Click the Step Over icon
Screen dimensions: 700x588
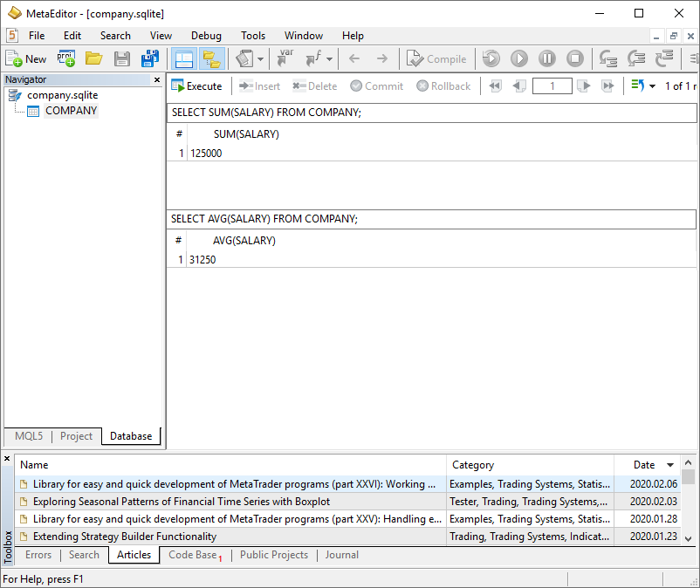tap(636, 59)
